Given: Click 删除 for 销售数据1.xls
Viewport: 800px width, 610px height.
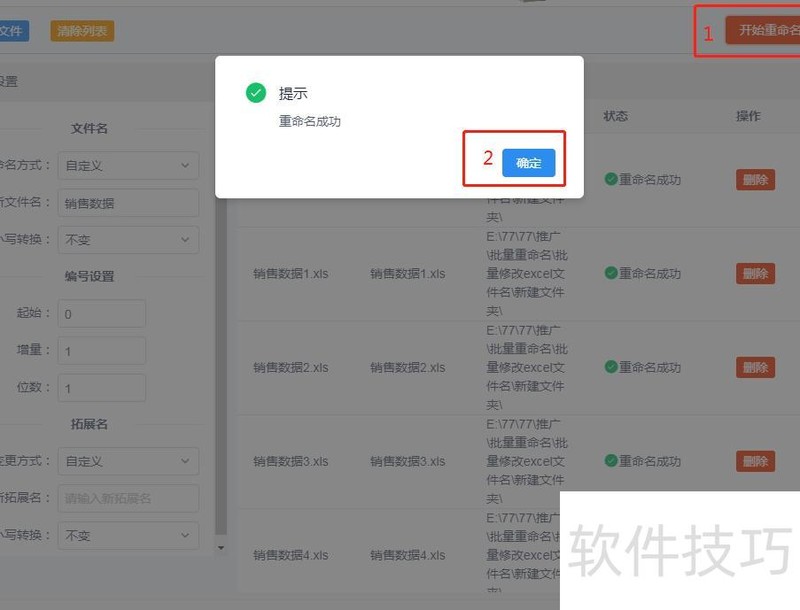Looking at the screenshot, I should point(755,273).
